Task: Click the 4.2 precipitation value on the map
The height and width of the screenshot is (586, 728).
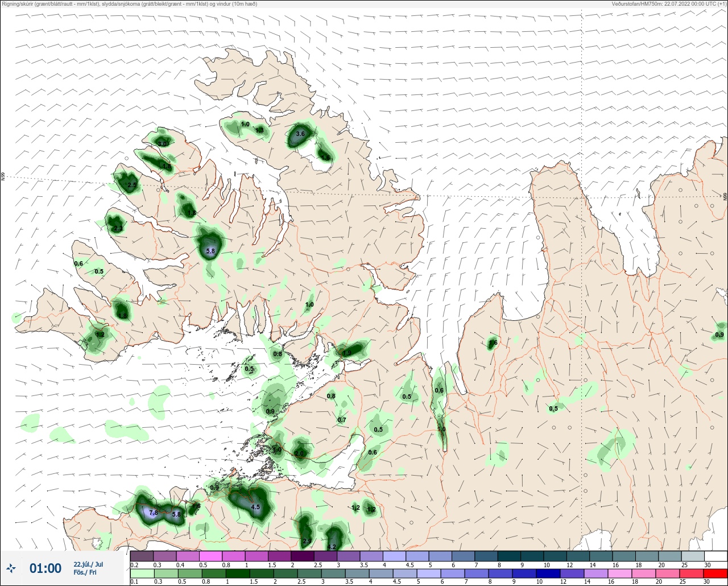Action: pos(332,547)
